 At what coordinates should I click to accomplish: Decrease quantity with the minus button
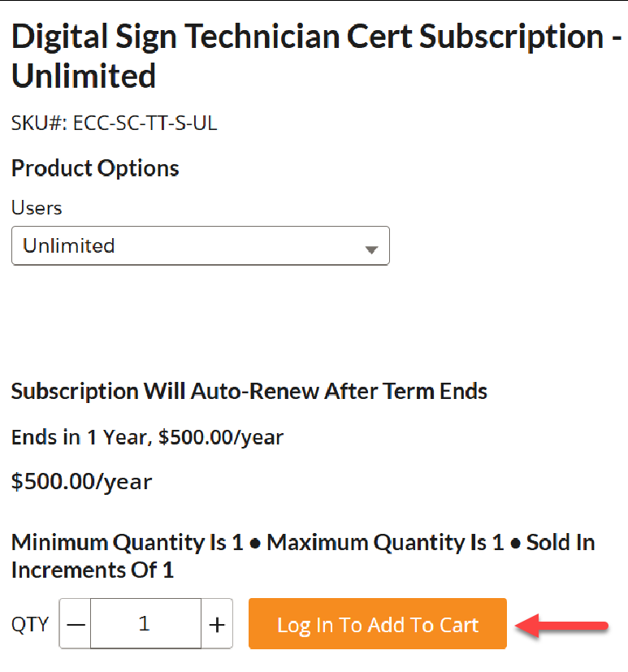click(x=76, y=624)
